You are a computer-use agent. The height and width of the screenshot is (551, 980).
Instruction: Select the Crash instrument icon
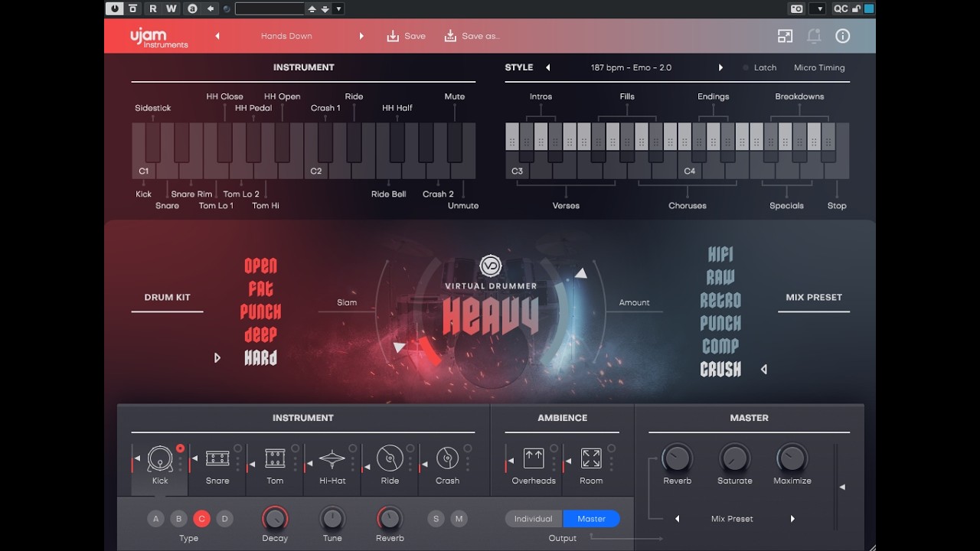click(x=447, y=458)
